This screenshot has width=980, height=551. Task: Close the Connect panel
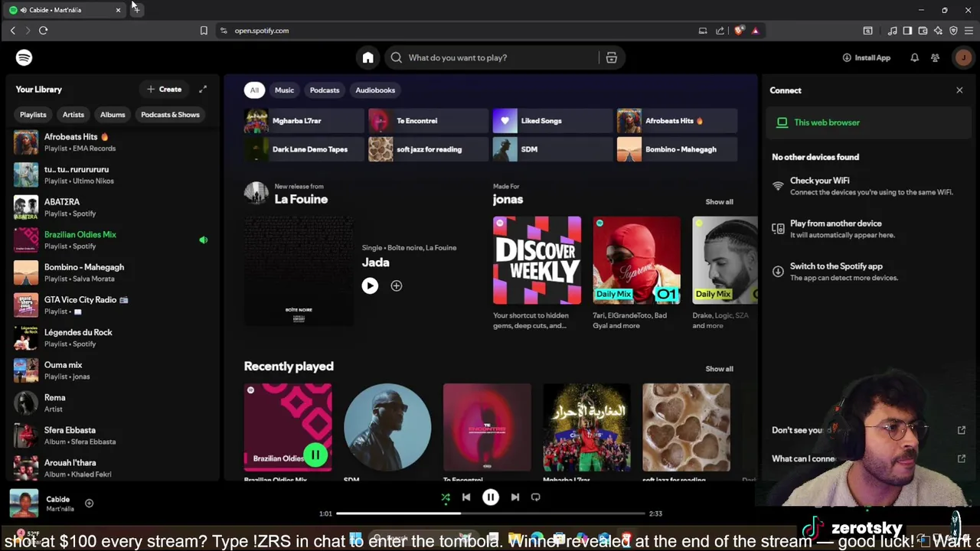pyautogui.click(x=959, y=90)
